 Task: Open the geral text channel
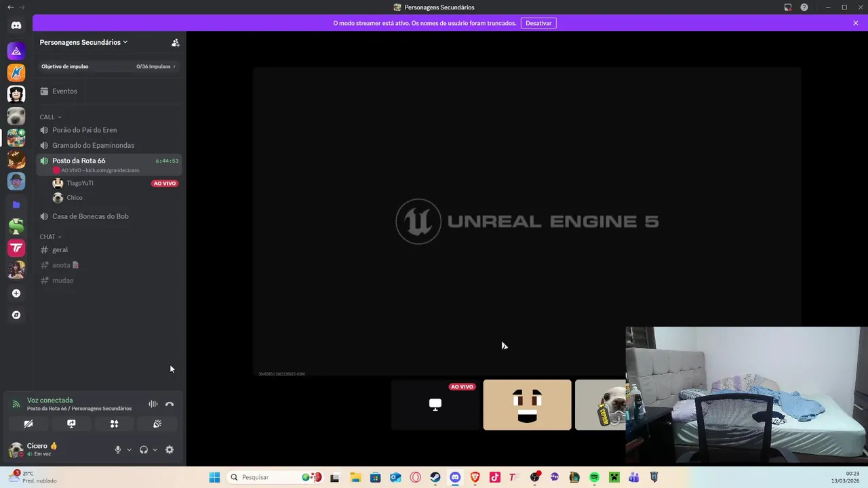(108, 249)
